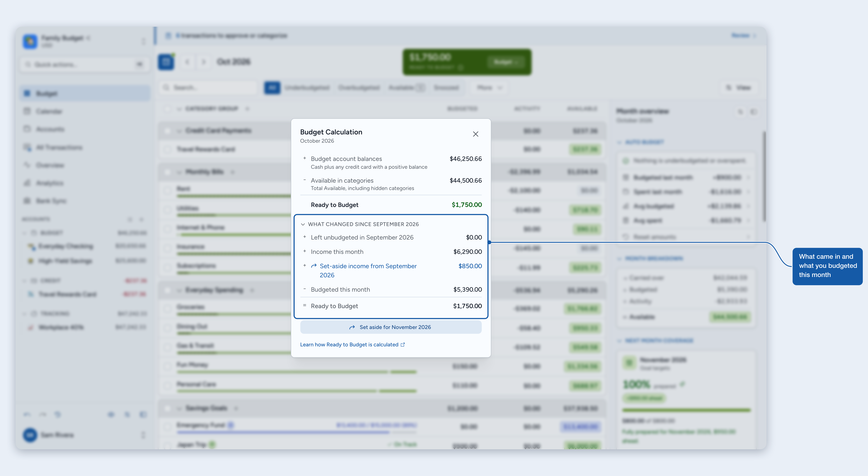Click the $46,250.66 balance amount
This screenshot has height=476, width=868.
(466, 159)
